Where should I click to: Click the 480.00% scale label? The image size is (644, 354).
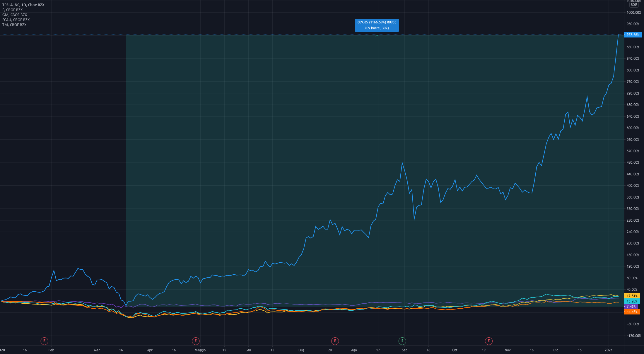tap(633, 163)
